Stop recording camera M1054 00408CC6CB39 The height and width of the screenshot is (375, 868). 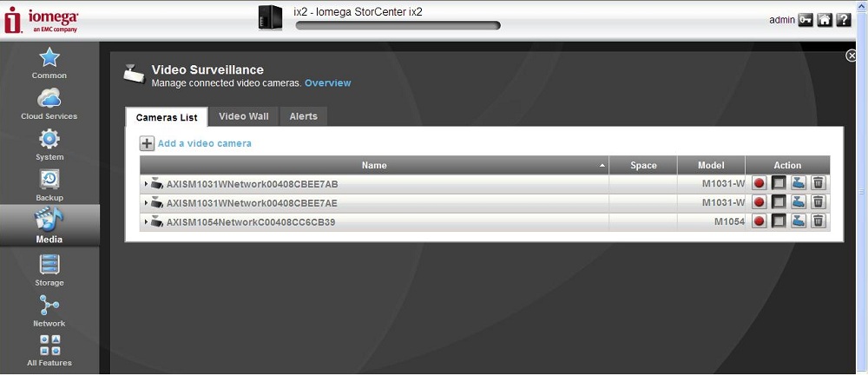pos(779,221)
